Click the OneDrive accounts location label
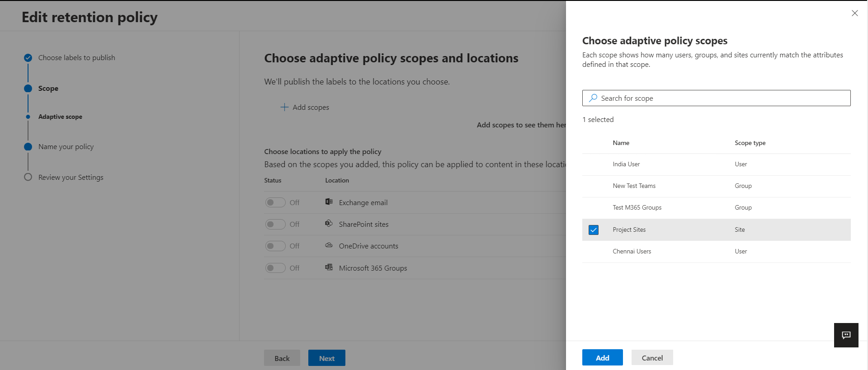Image resolution: width=868 pixels, height=370 pixels. [368, 246]
